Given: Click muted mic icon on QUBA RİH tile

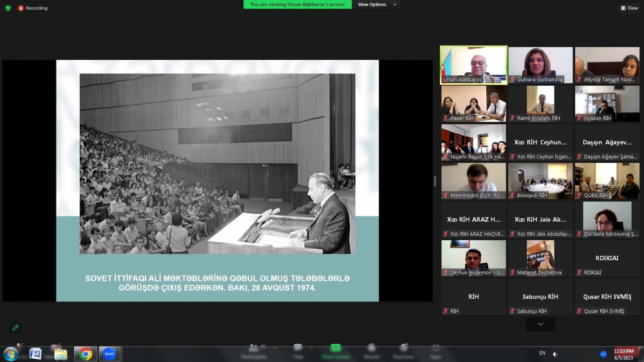Looking at the screenshot, I should coord(580,195).
